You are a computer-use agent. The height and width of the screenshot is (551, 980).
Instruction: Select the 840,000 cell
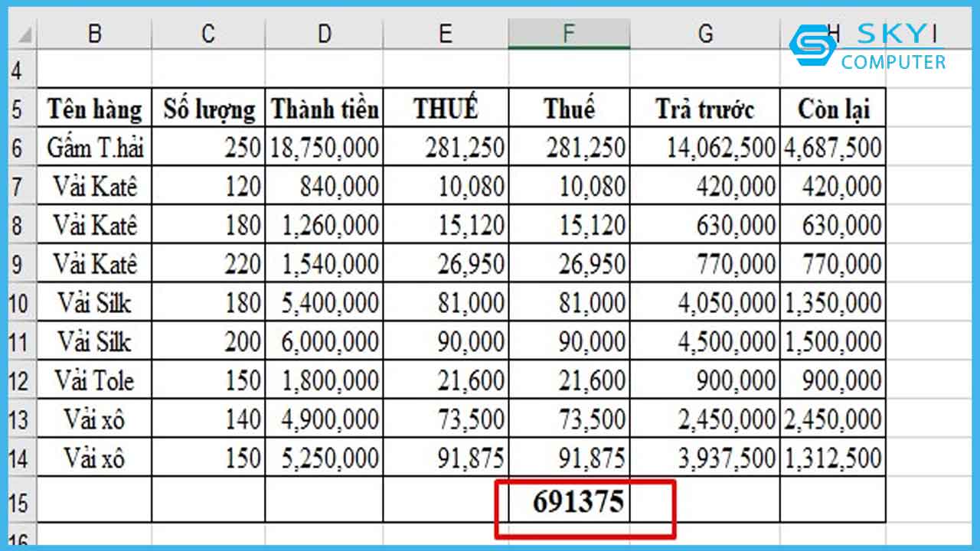click(325, 186)
